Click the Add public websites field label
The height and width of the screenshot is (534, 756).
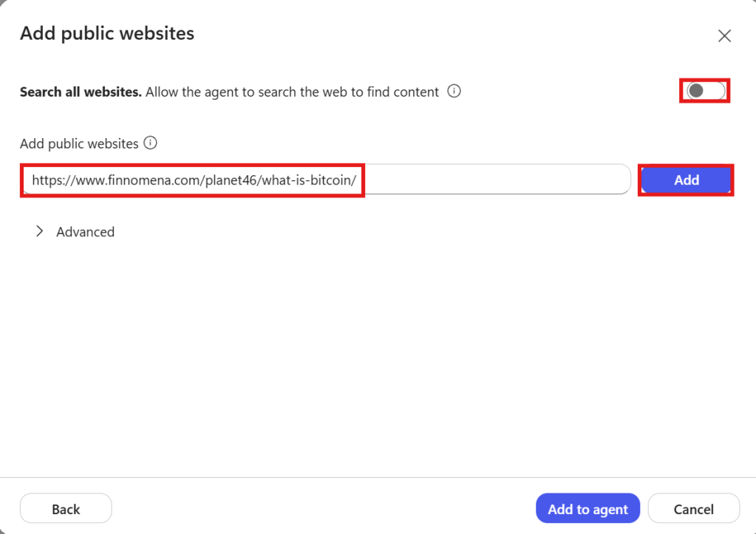coord(79,143)
